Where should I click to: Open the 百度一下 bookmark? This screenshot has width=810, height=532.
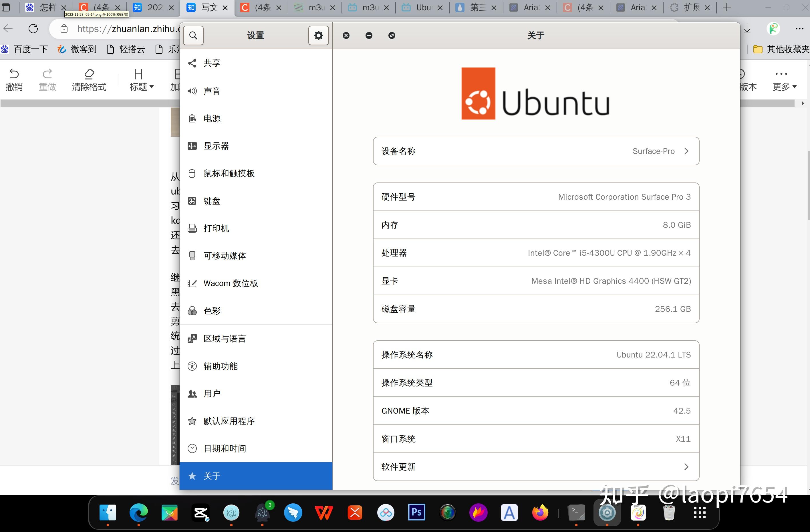coord(30,49)
